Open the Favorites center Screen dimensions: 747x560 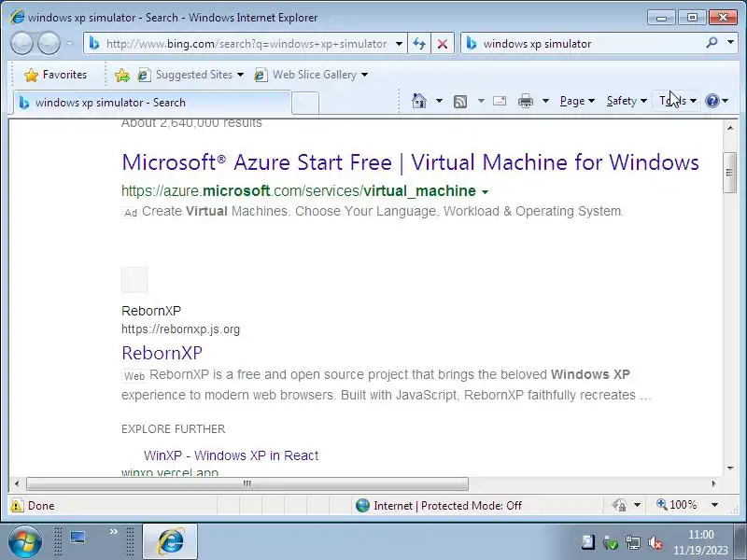click(x=55, y=75)
